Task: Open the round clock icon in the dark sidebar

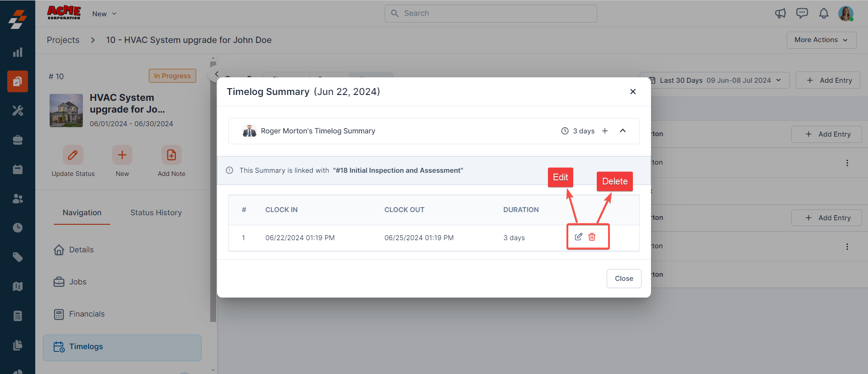Action: (x=18, y=227)
